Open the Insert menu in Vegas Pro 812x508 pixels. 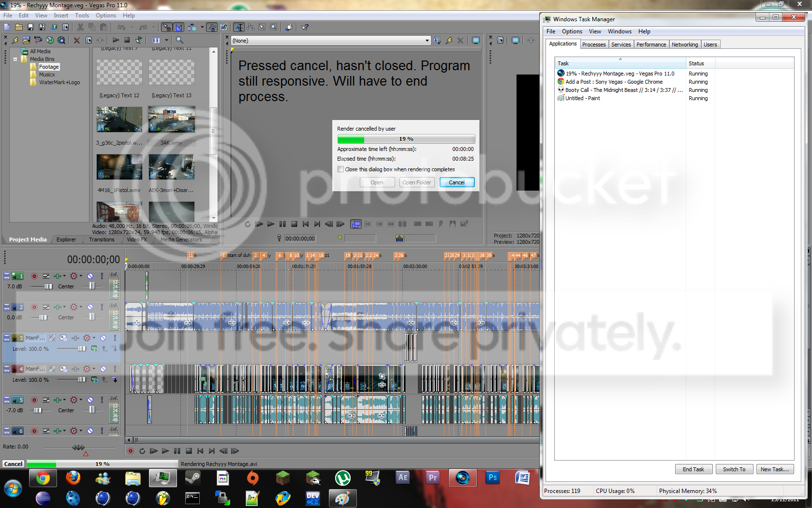pyautogui.click(x=61, y=15)
